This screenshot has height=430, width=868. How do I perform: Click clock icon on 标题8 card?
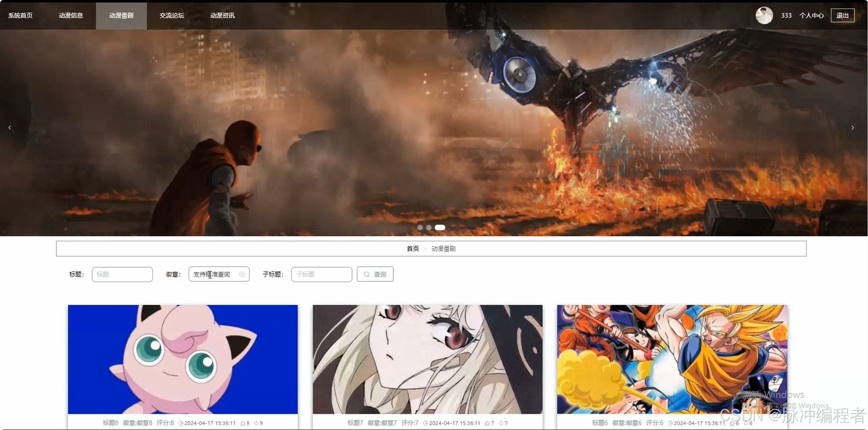click(181, 423)
